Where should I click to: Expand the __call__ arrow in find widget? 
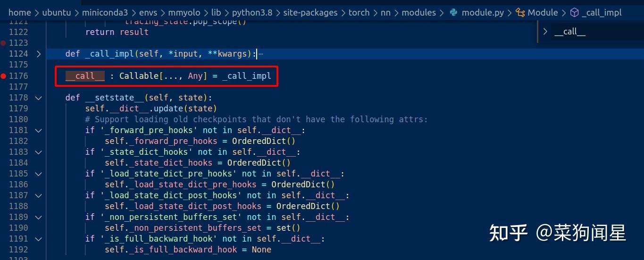[545, 32]
